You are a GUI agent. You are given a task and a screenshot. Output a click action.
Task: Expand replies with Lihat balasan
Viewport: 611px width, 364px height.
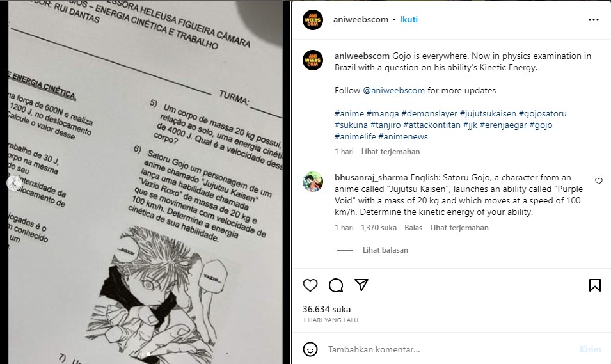tap(385, 250)
